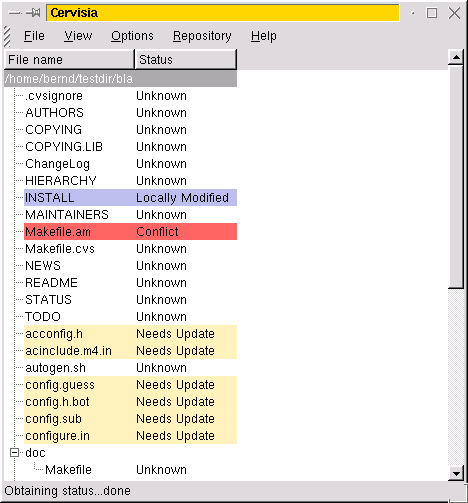
Task: Open the Options menu
Action: tap(132, 36)
